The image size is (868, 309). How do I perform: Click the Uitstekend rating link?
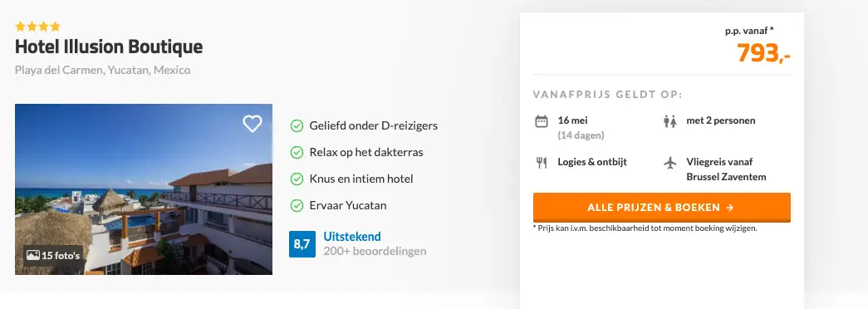pos(352,237)
